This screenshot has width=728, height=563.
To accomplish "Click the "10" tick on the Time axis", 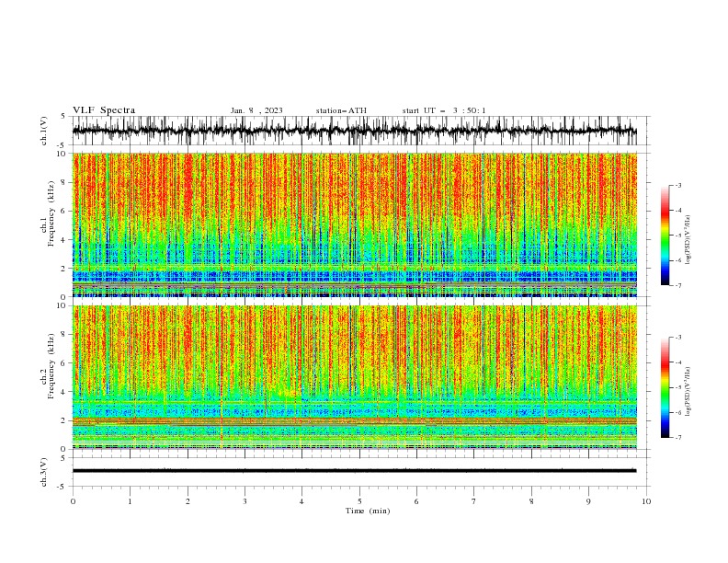I will (x=646, y=501).
